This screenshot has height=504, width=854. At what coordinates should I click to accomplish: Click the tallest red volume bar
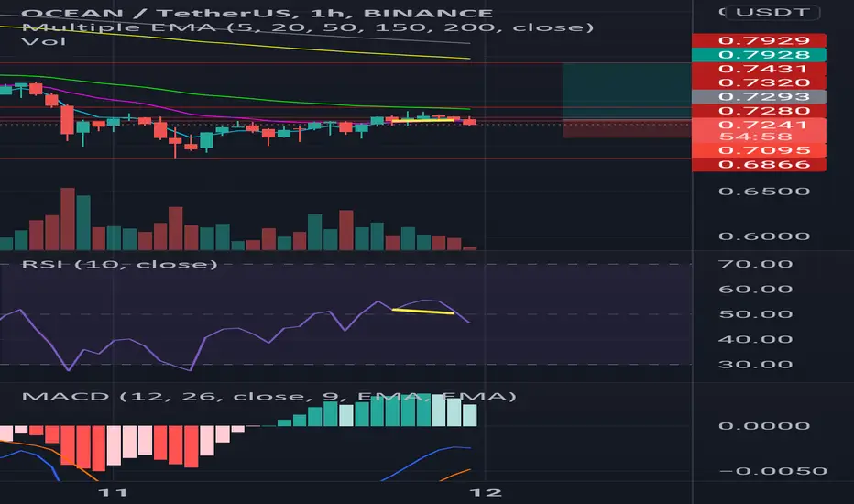click(68, 219)
